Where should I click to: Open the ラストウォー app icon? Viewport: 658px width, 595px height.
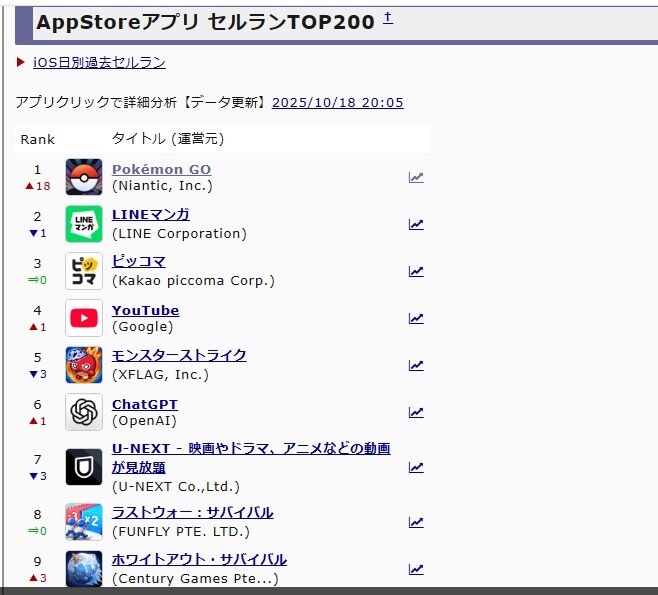[x=84, y=522]
